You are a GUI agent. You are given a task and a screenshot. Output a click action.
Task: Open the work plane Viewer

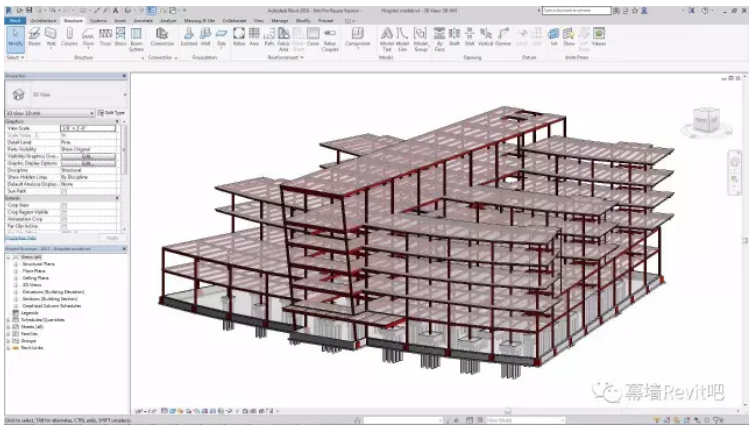coord(599,37)
